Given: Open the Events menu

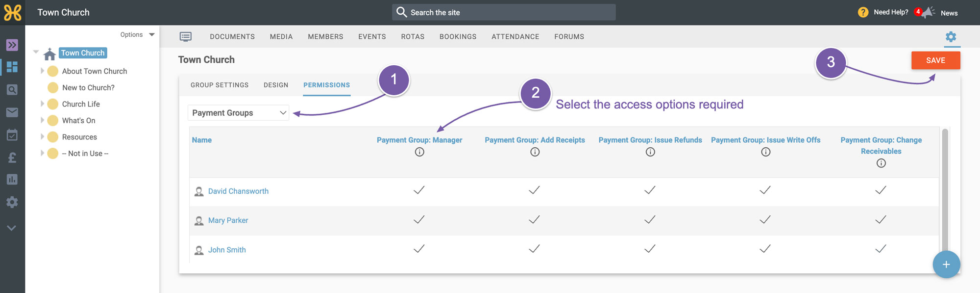Looking at the screenshot, I should click(372, 37).
